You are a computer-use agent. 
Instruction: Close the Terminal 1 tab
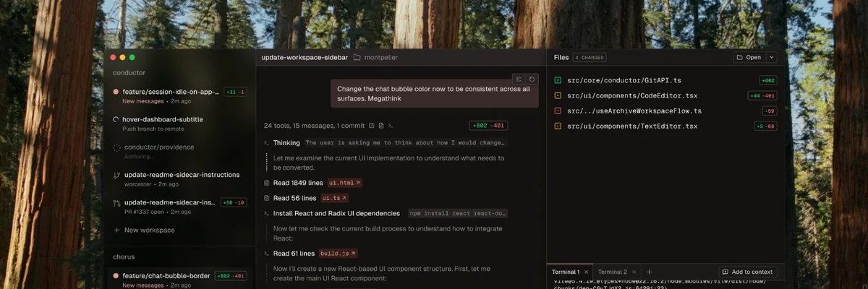coord(586,272)
